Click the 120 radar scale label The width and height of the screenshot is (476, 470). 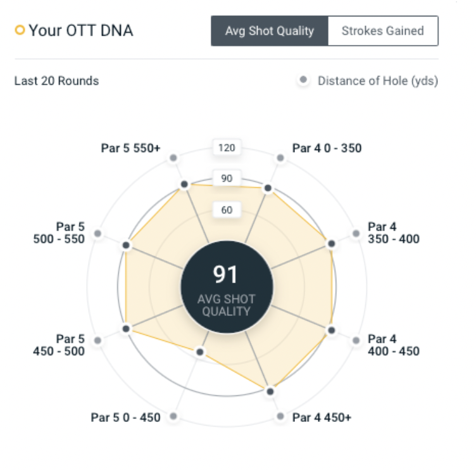coord(227,148)
